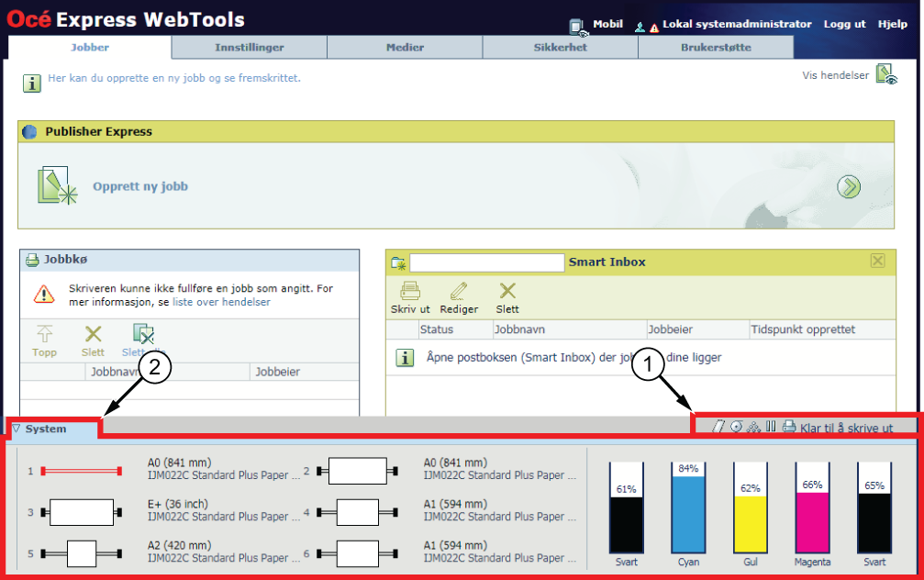Click the delete all jobs icon in Jobbkø
Image resolution: width=924 pixels, height=580 pixels.
pyautogui.click(x=143, y=334)
